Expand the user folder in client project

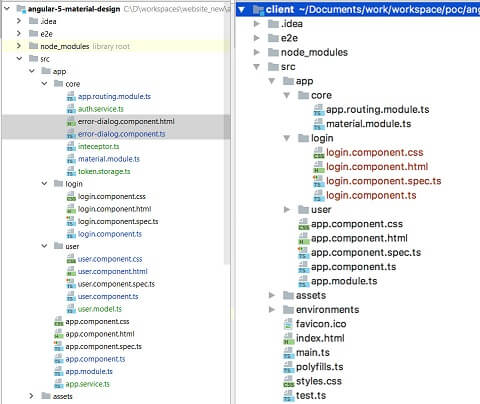tap(287, 210)
